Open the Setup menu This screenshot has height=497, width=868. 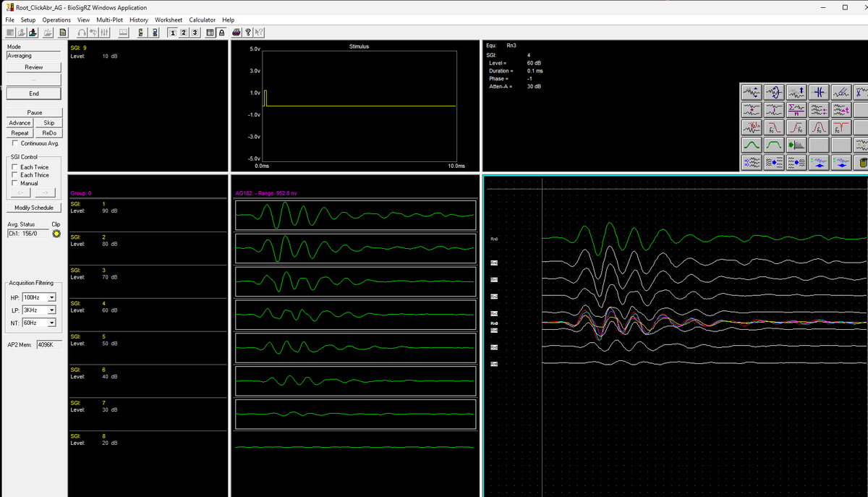click(x=28, y=20)
